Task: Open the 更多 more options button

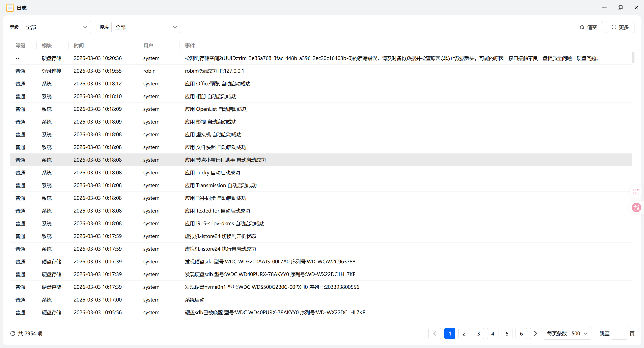Action: (620, 27)
